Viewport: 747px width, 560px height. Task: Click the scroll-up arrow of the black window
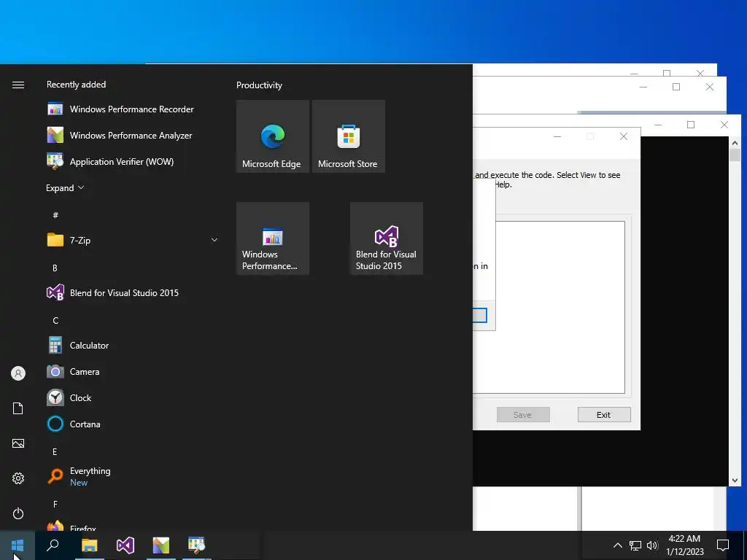[735, 142]
